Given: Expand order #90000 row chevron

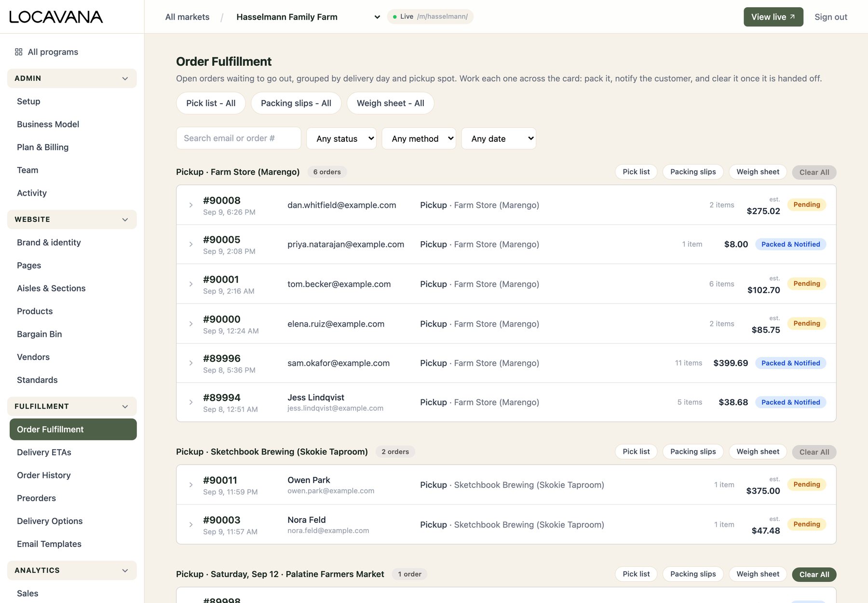Looking at the screenshot, I should point(191,324).
